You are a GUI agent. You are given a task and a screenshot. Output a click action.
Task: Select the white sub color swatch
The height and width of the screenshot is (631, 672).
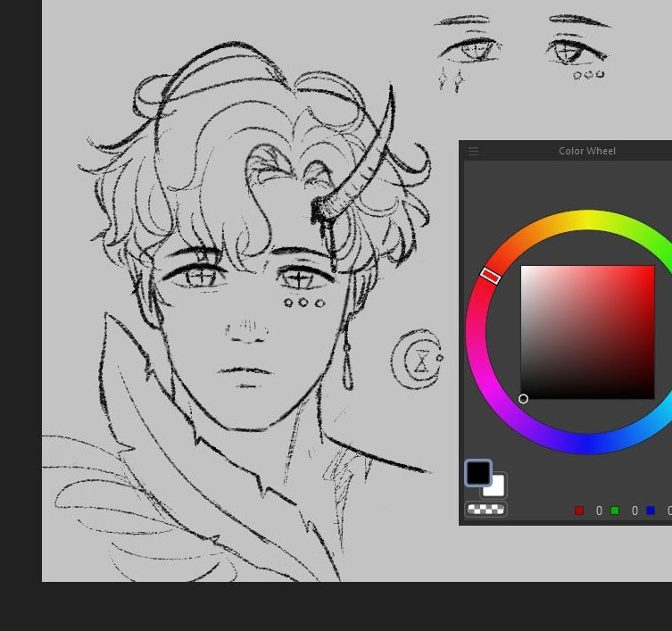pos(496,487)
